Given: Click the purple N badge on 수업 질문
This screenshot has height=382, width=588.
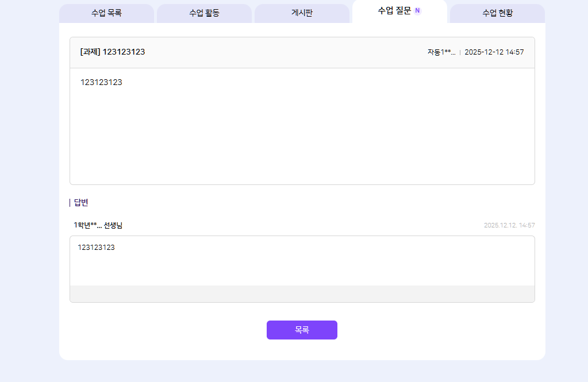Looking at the screenshot, I should 417,10.
